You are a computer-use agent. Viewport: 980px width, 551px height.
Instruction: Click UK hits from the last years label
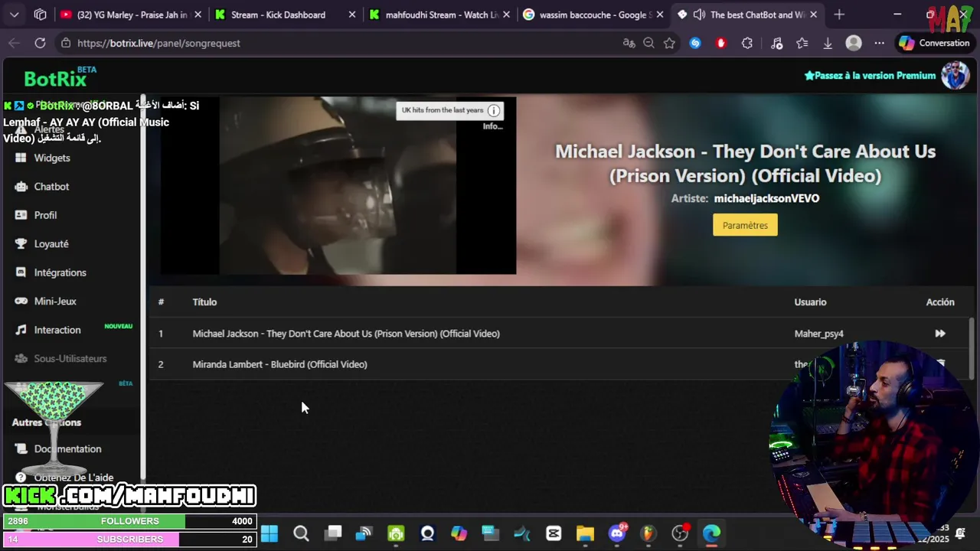443,110
